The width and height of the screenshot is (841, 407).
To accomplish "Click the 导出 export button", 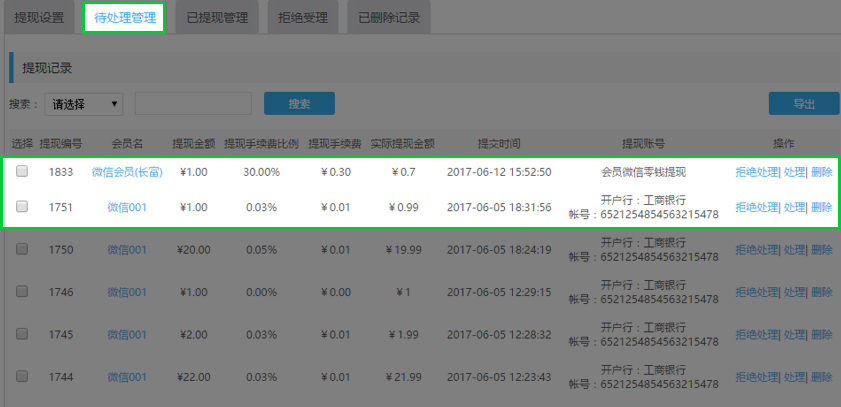I will pos(803,104).
